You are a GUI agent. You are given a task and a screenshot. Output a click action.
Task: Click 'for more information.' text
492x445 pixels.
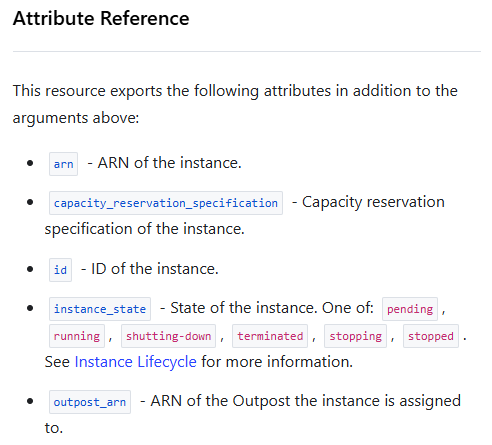point(277,362)
